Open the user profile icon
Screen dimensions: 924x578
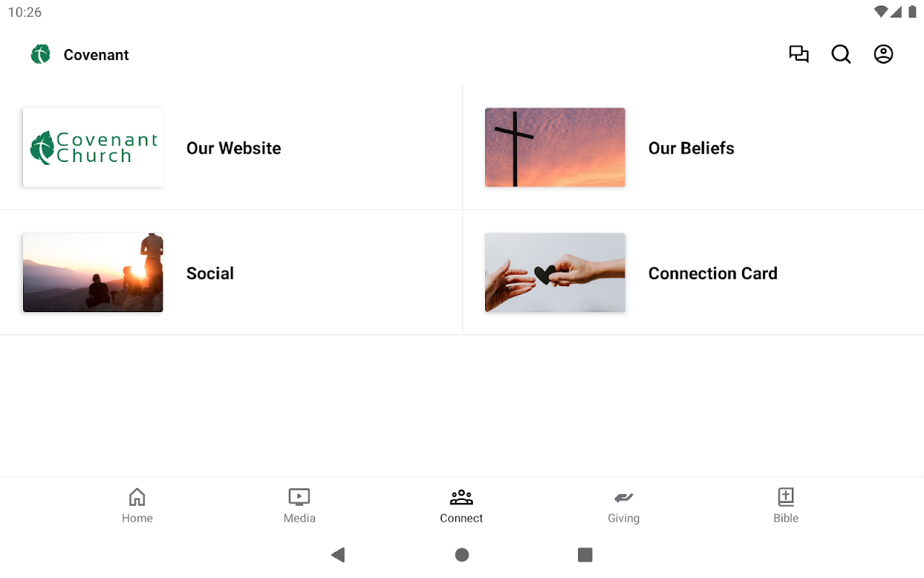click(884, 54)
